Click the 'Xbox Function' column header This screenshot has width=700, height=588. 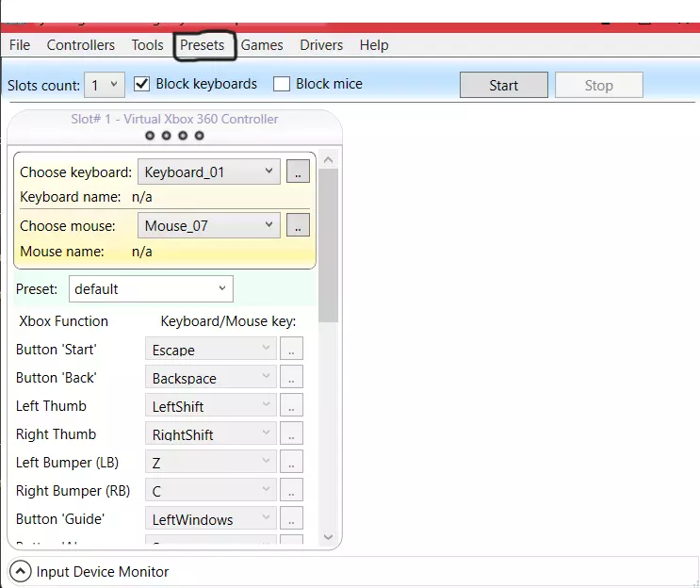point(63,321)
